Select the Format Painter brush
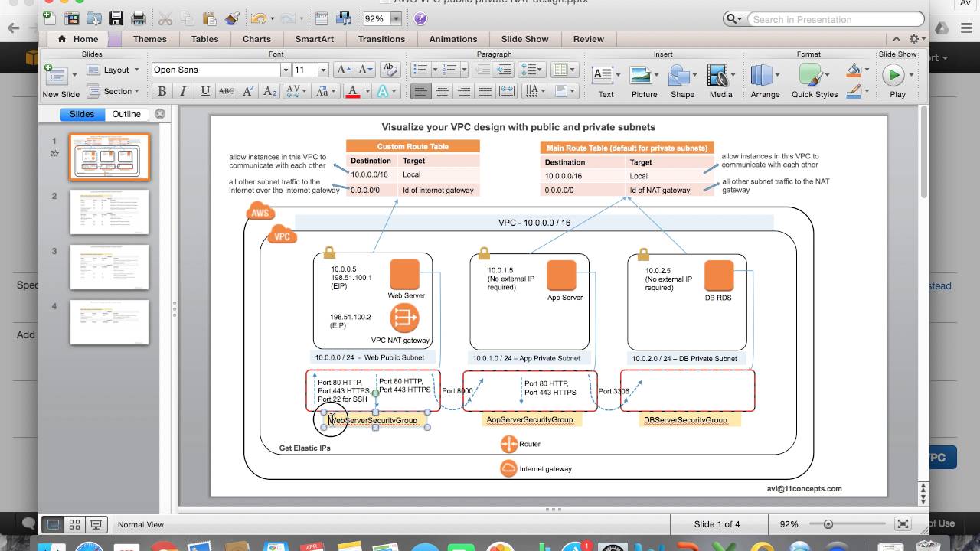The height and width of the screenshot is (551, 980). coord(233,18)
